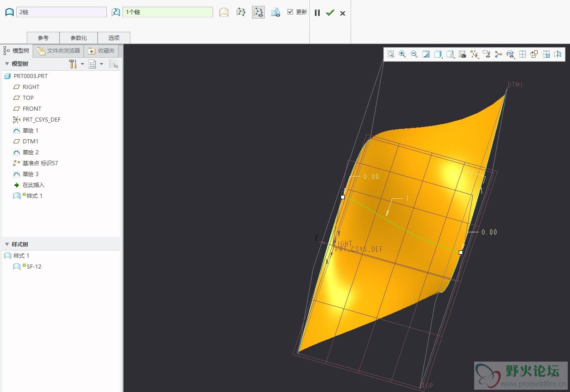Click the surface control mesh icon
Image resolution: width=570 pixels, height=392 pixels.
click(x=224, y=12)
